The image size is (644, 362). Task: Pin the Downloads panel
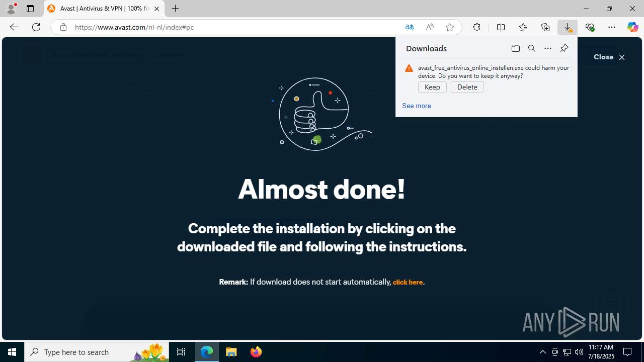(564, 48)
